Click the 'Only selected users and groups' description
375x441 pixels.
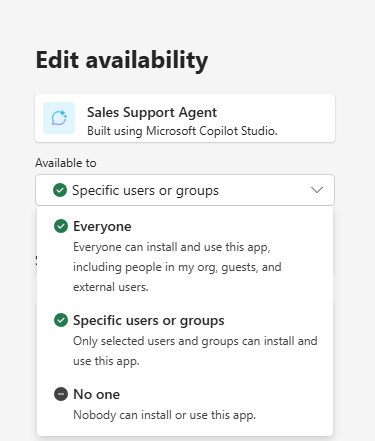195,351
